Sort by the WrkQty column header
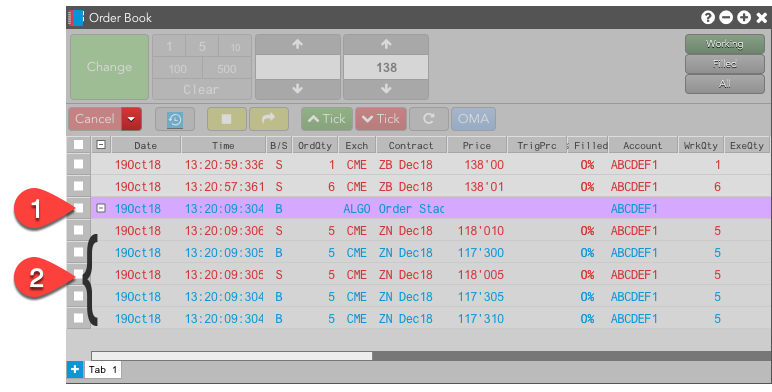 click(701, 145)
